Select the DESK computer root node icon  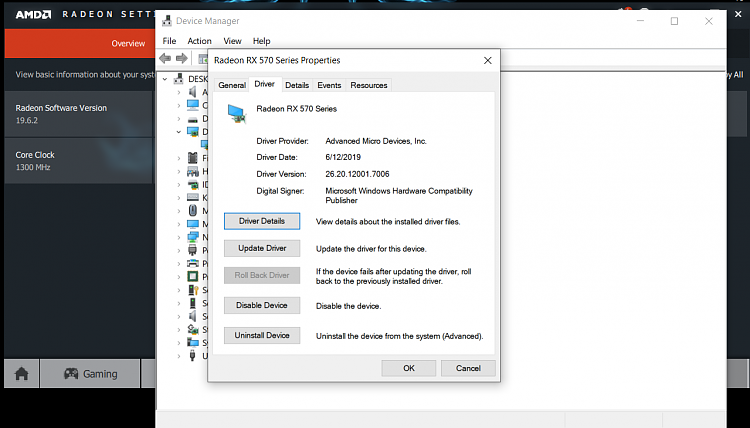179,78
